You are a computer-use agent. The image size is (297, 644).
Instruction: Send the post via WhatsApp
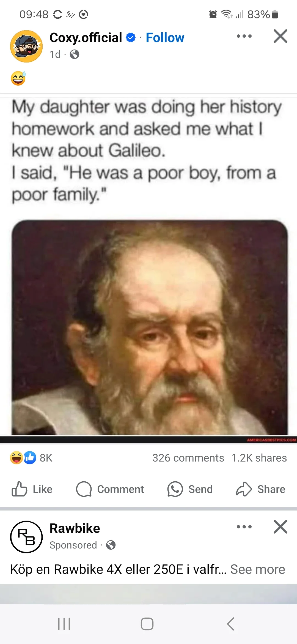(190, 489)
